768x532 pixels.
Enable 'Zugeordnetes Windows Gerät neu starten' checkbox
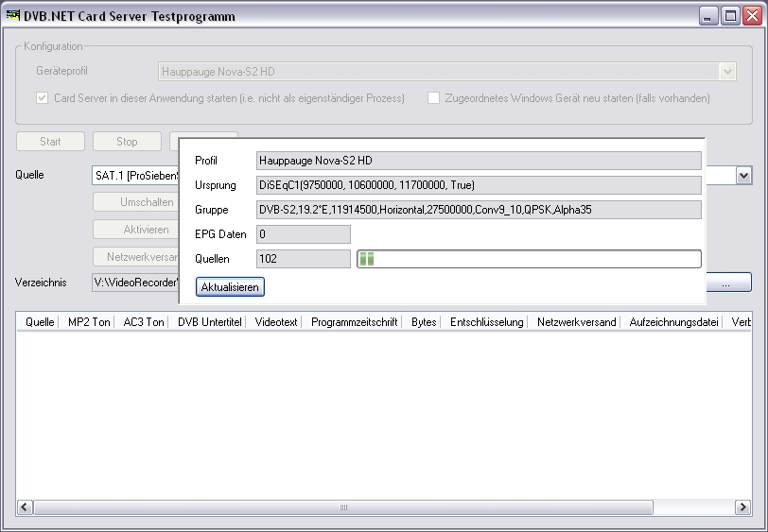[x=434, y=98]
